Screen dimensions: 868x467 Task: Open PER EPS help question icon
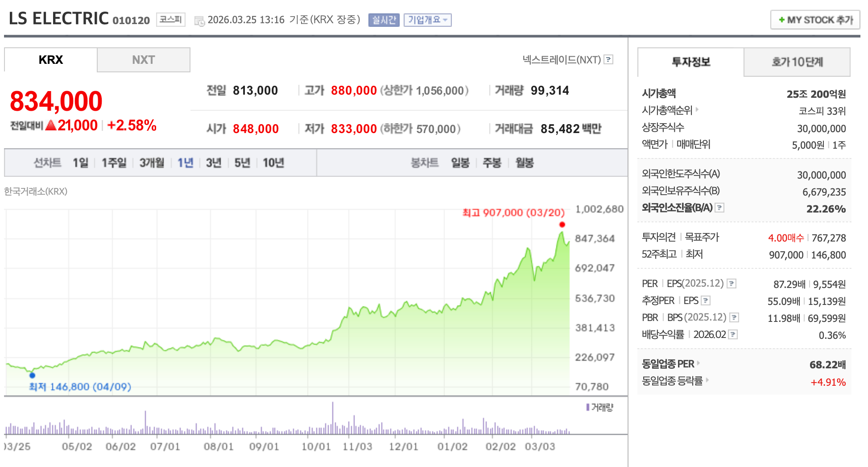coord(732,284)
